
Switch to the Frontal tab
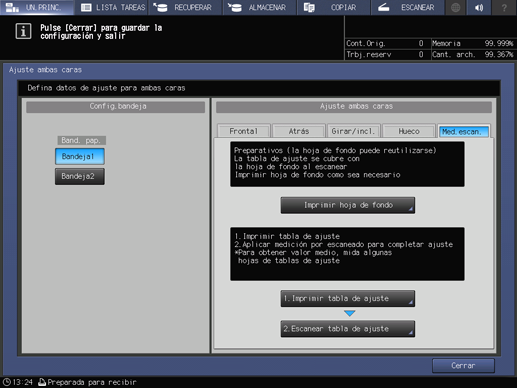(x=243, y=131)
